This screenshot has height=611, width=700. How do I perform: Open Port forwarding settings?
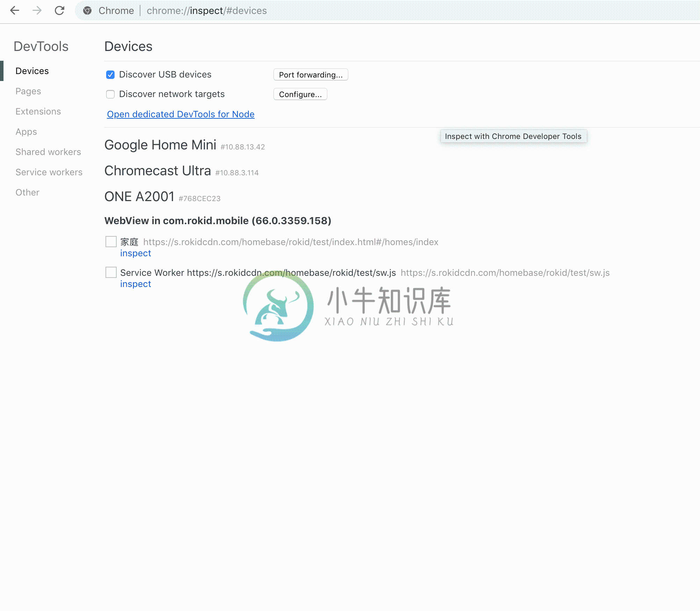pos(311,75)
